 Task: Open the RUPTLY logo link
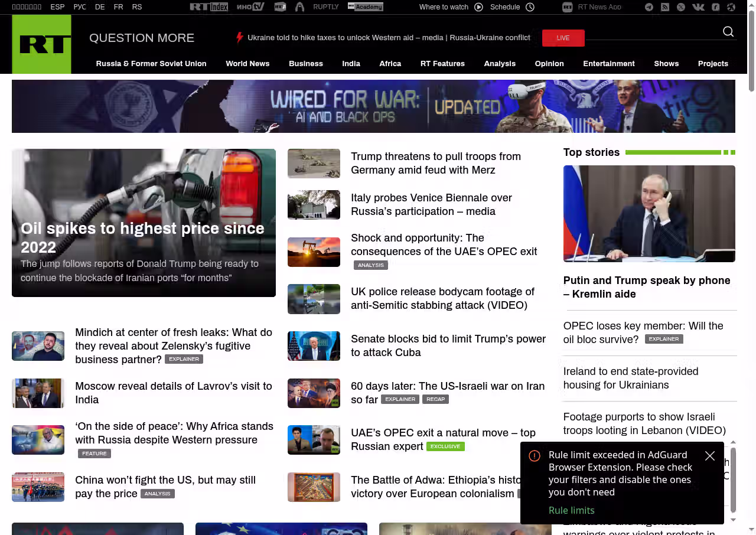326,7
